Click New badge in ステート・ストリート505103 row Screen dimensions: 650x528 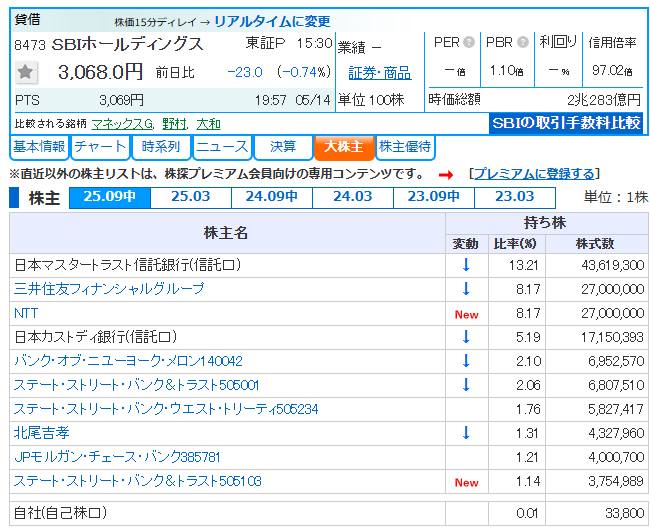click(x=466, y=482)
